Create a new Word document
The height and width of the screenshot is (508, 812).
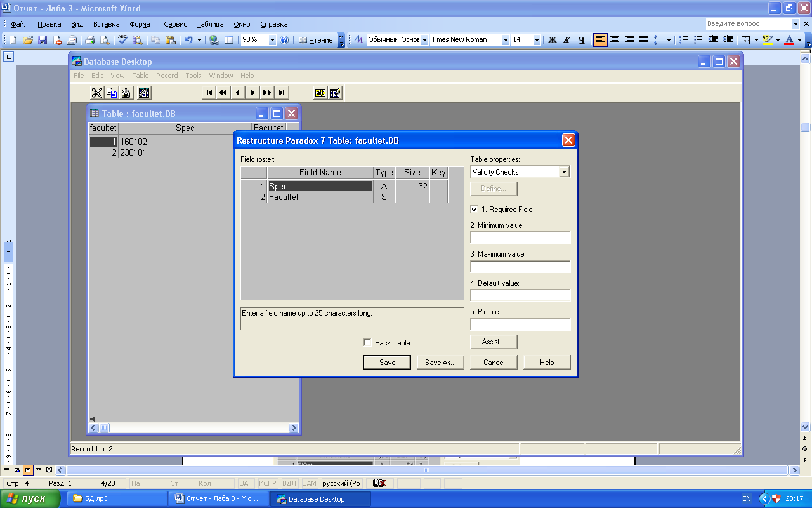[x=13, y=40]
